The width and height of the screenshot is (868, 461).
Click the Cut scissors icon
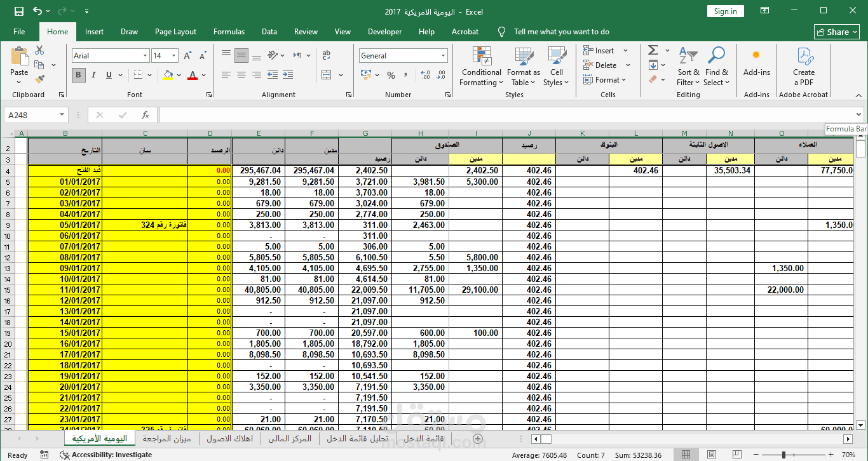[x=39, y=50]
